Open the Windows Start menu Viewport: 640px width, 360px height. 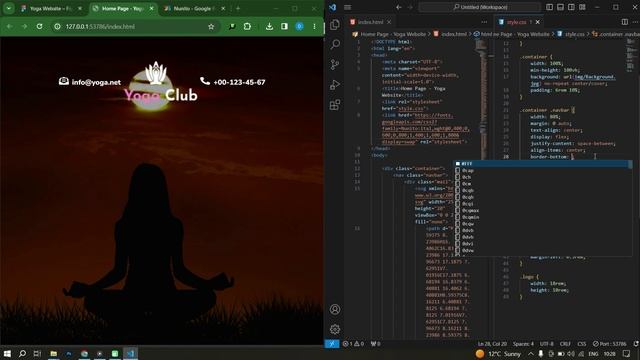pyautogui.click(x=7, y=353)
